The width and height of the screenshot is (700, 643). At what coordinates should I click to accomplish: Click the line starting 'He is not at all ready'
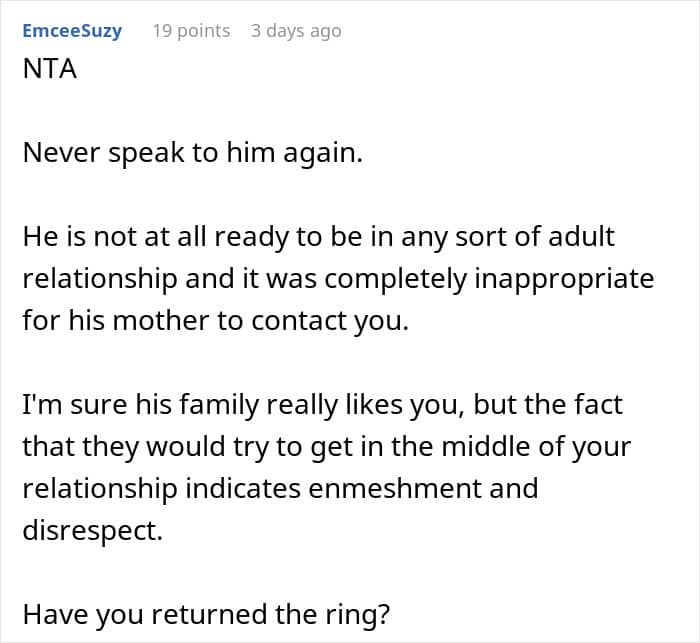click(319, 239)
